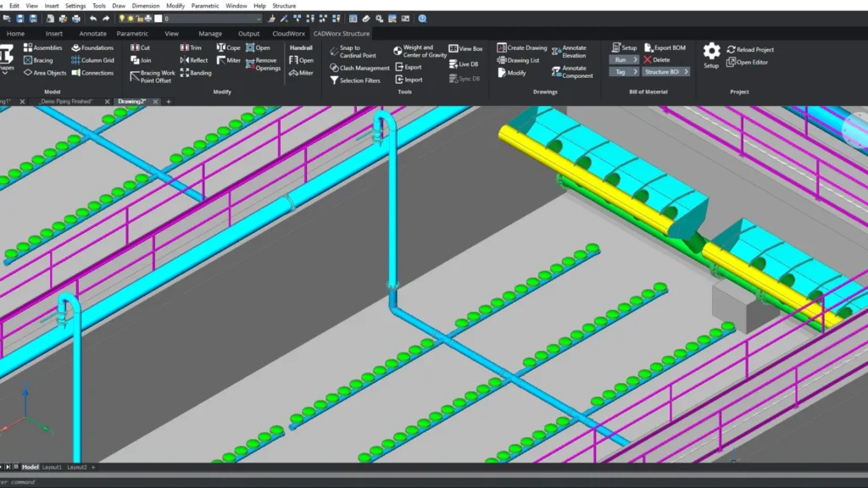The width and height of the screenshot is (868, 488).
Task: Click Weight and Center of Gravity
Action: 420,52
